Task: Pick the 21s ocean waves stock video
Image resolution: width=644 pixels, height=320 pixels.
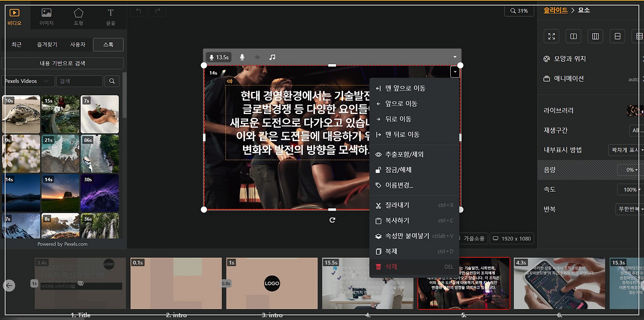Action: click(60, 153)
